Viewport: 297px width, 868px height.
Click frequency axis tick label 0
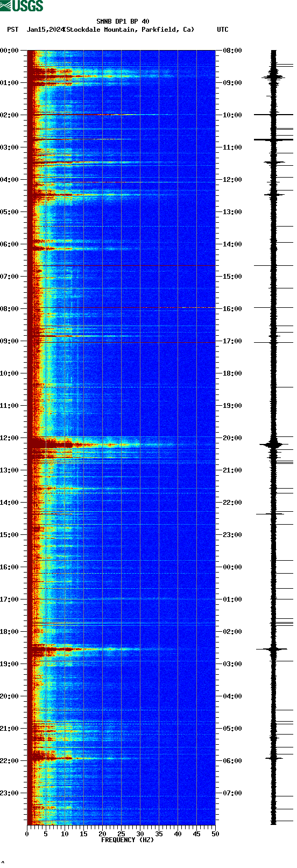point(27,834)
